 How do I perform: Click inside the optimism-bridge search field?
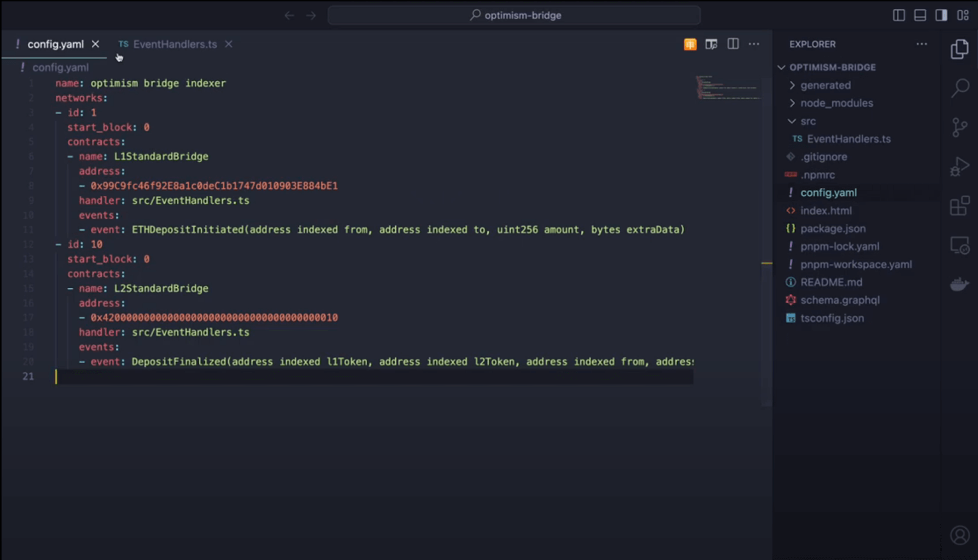[x=514, y=15]
